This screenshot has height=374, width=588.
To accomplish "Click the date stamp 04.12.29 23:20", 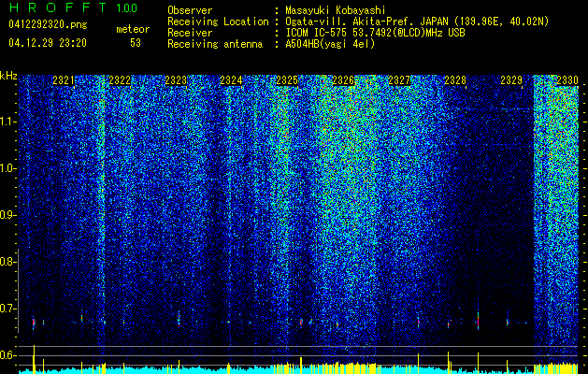I will 48,43.
